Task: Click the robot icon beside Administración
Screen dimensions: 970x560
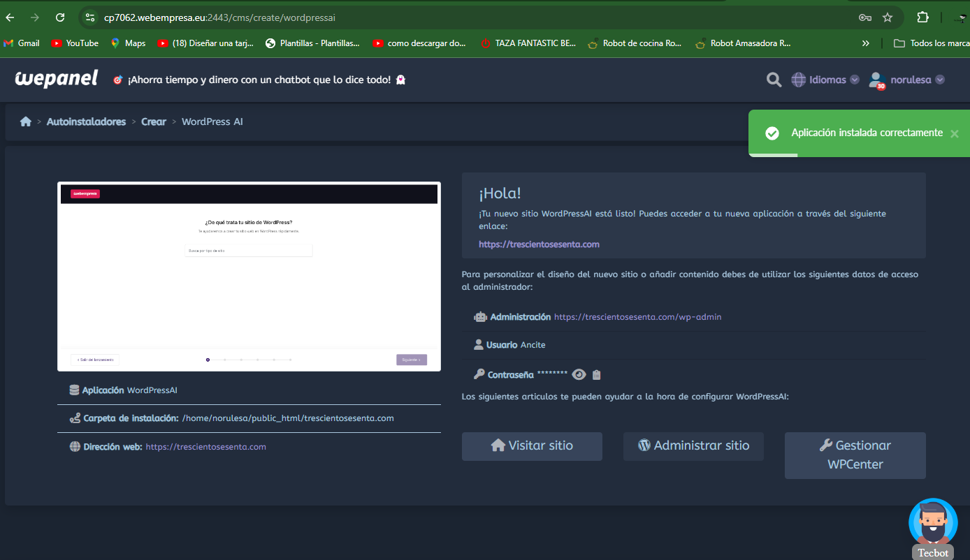Action: 480,317
